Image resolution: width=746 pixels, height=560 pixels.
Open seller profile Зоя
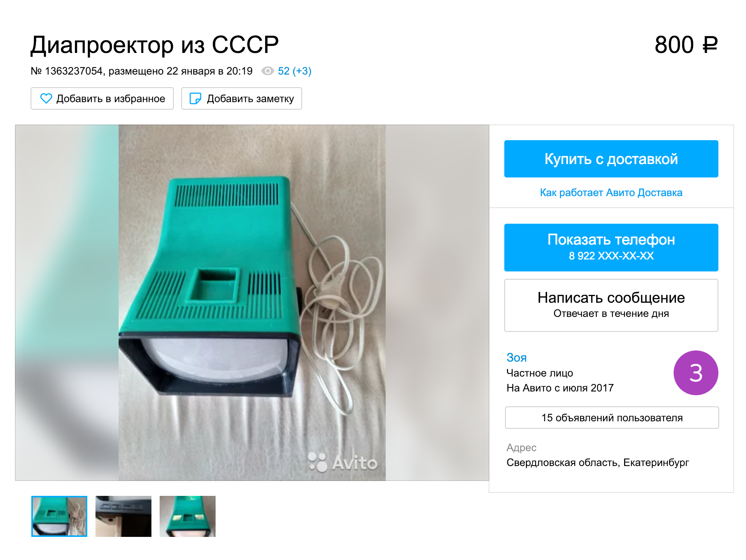click(517, 357)
